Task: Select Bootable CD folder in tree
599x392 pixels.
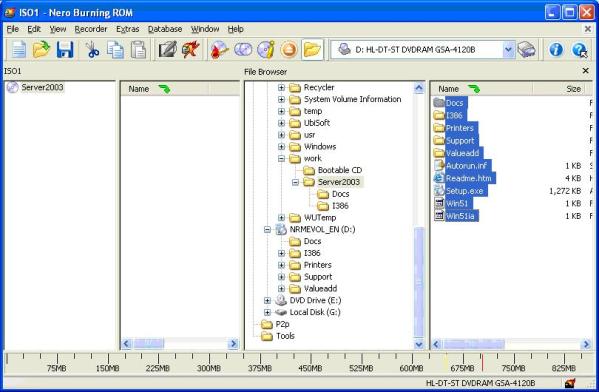Action: pyautogui.click(x=340, y=170)
